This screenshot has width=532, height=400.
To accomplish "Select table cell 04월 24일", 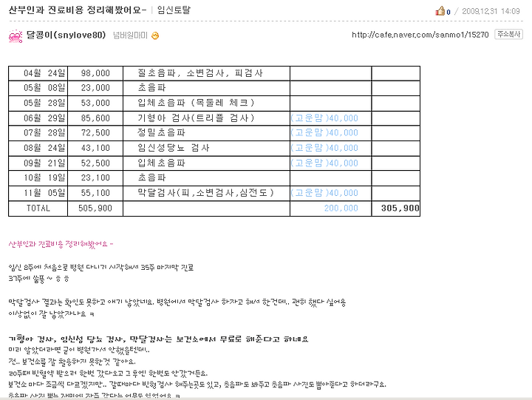I will [x=38, y=73].
